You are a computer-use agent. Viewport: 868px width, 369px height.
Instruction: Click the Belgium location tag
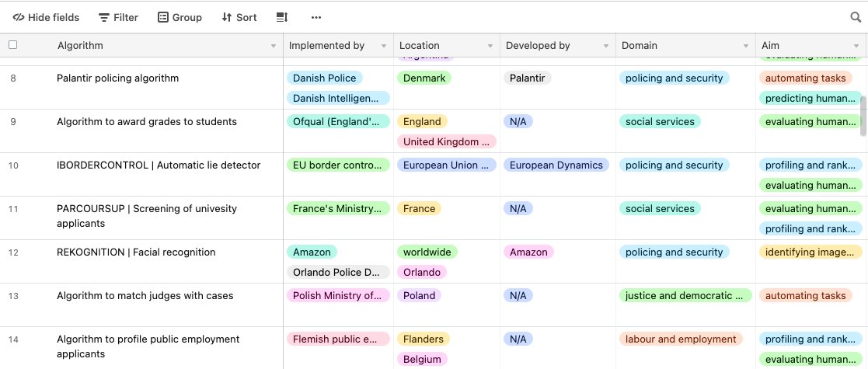pyautogui.click(x=422, y=359)
